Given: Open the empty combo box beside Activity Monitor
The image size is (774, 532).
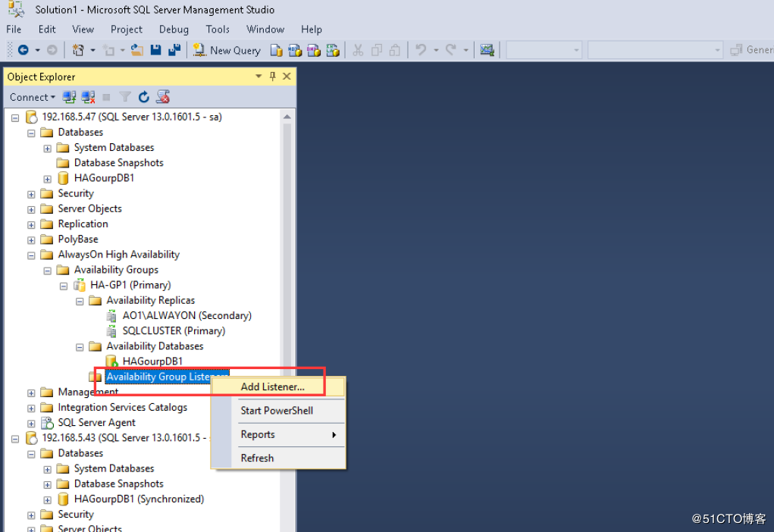Looking at the screenshot, I should click(x=544, y=50).
